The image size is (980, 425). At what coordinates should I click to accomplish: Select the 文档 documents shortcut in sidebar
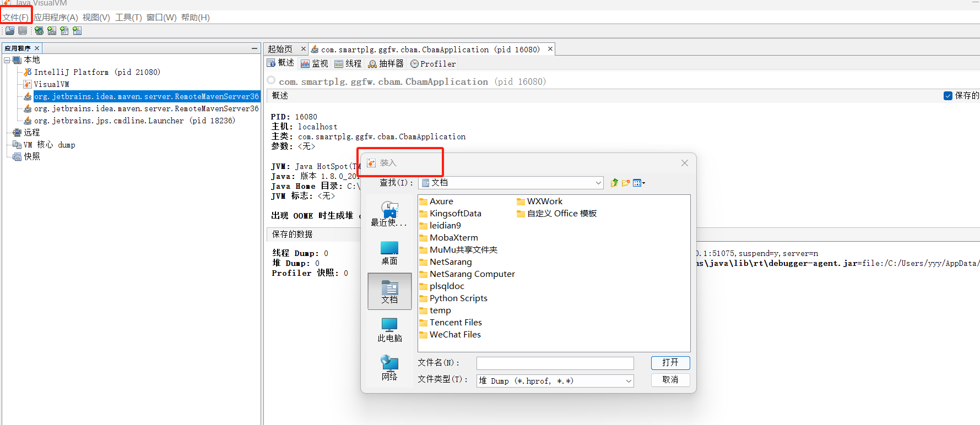point(389,291)
